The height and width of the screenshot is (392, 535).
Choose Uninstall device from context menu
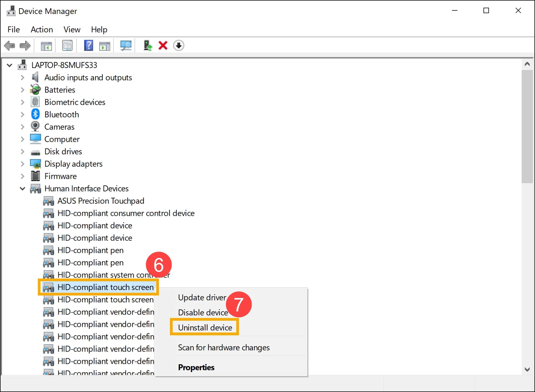(205, 328)
